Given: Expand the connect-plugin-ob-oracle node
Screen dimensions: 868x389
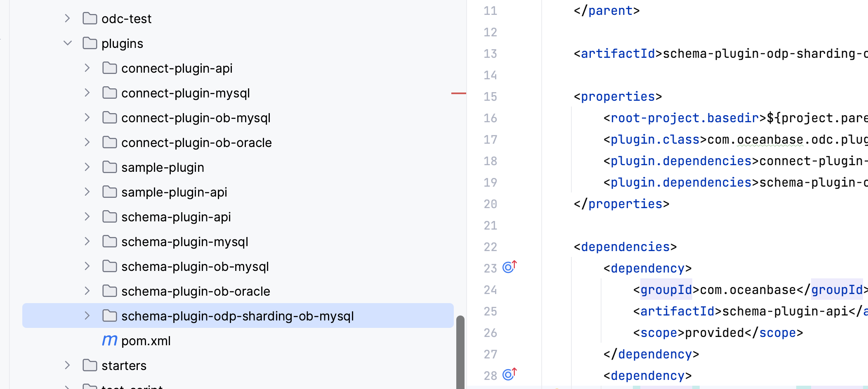Looking at the screenshot, I should (x=87, y=142).
